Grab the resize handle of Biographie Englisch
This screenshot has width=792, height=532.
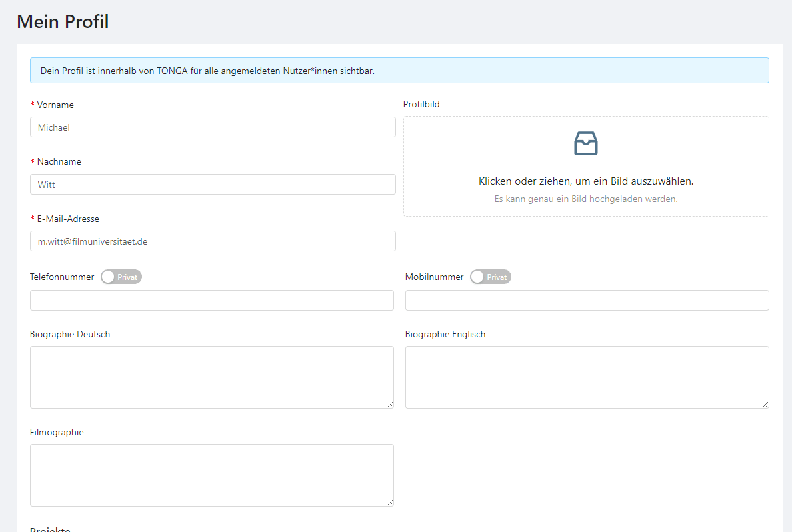pos(765,404)
